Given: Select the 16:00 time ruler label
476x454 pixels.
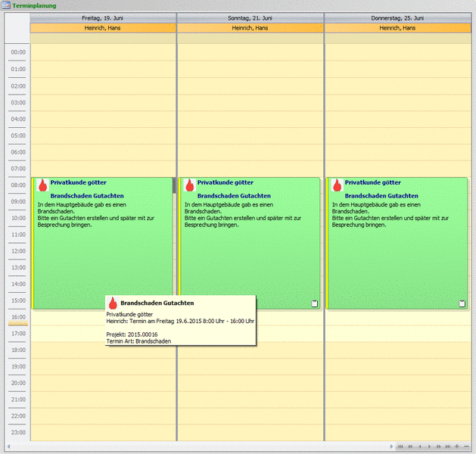Looking at the screenshot, I should (x=18, y=317).
